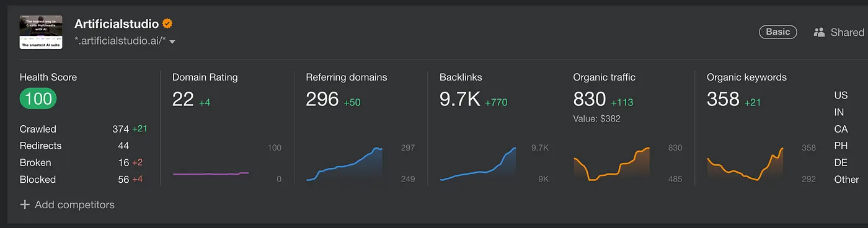This screenshot has height=228, width=868.
Task: Click the Value: $382 text
Action: [x=596, y=118]
